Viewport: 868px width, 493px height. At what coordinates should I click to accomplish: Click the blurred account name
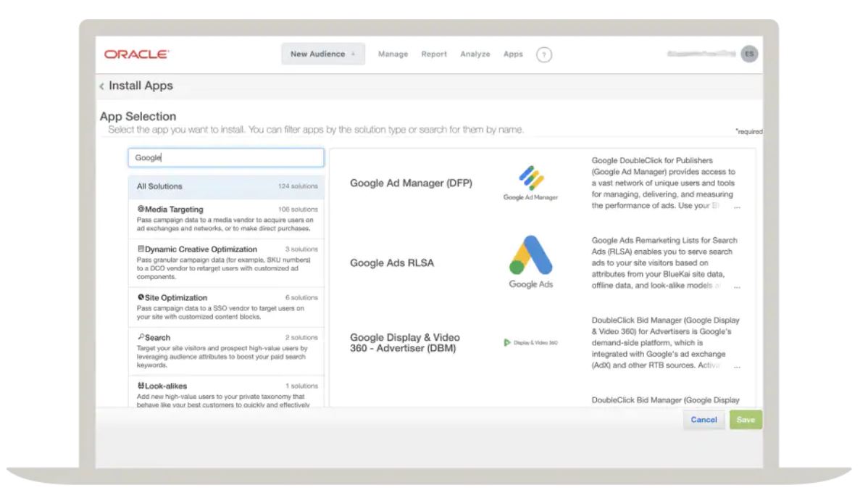pyautogui.click(x=701, y=54)
